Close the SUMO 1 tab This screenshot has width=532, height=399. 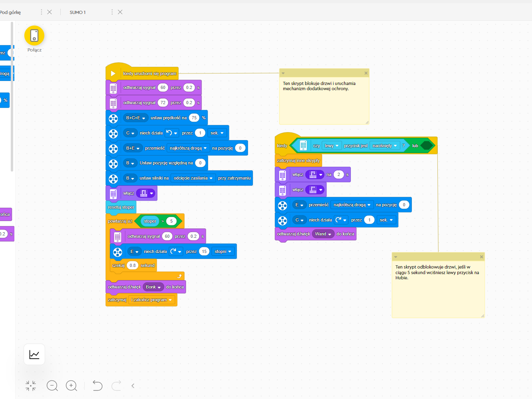tap(120, 12)
